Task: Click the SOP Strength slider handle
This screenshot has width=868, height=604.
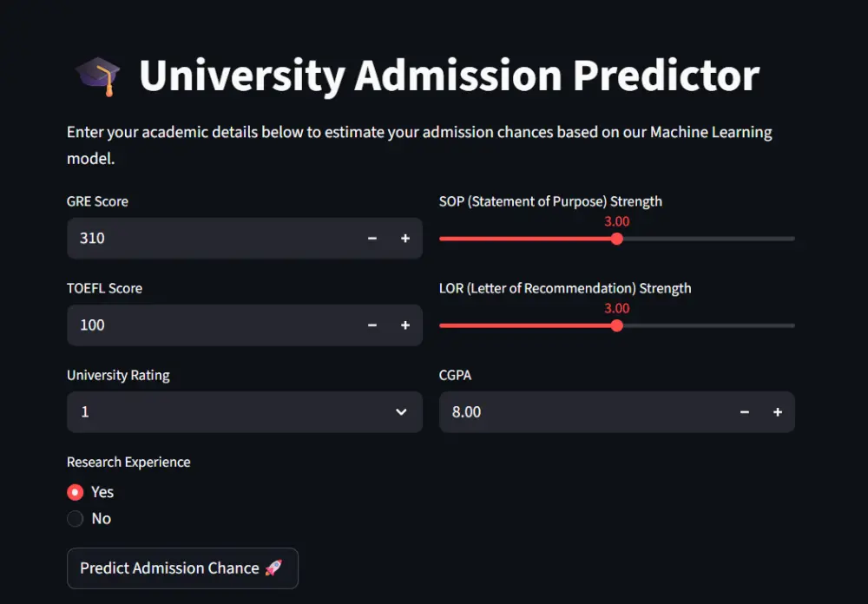Action: (617, 239)
